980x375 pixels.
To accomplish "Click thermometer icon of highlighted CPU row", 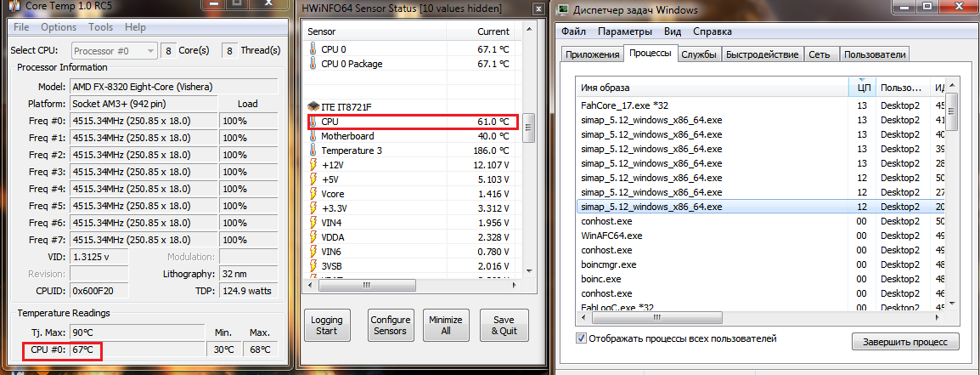I will [x=313, y=122].
